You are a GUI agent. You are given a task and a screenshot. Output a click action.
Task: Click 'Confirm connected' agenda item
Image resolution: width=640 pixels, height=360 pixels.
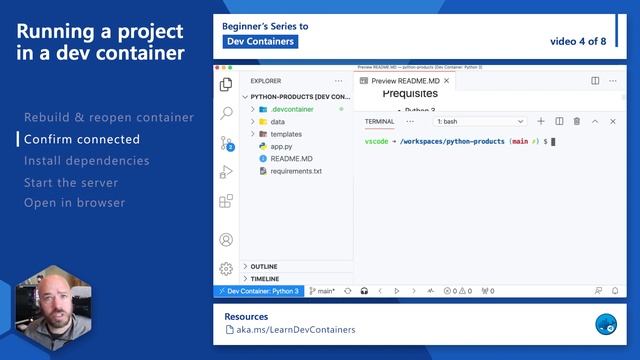pos(82,139)
